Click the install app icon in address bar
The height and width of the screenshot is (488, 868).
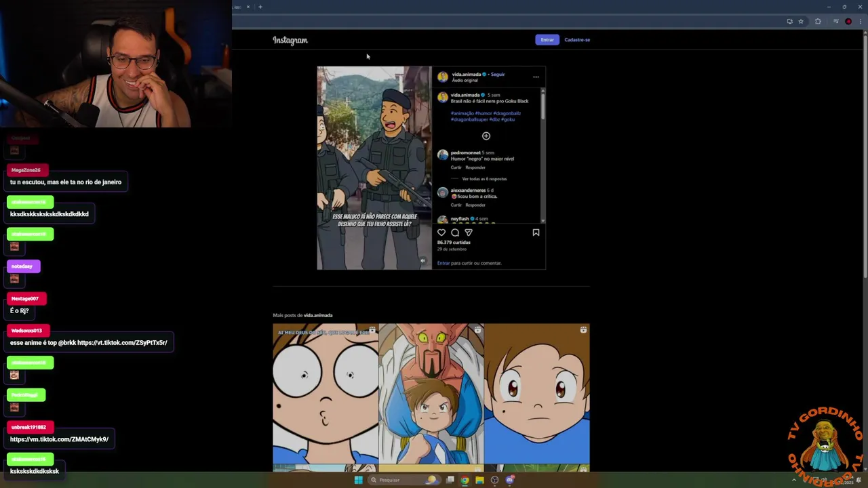(789, 22)
